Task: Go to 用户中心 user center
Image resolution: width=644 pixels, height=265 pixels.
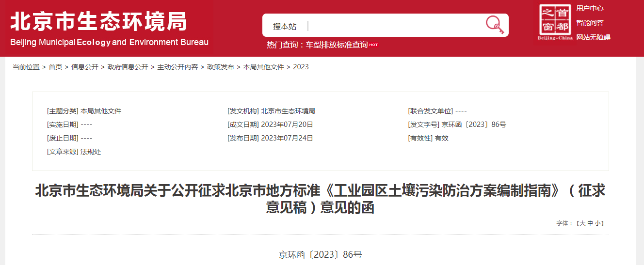Action: pos(590,8)
